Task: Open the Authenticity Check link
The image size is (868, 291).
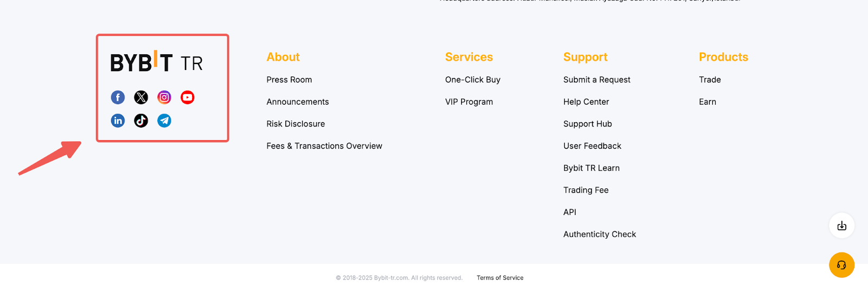Action: [x=599, y=235]
